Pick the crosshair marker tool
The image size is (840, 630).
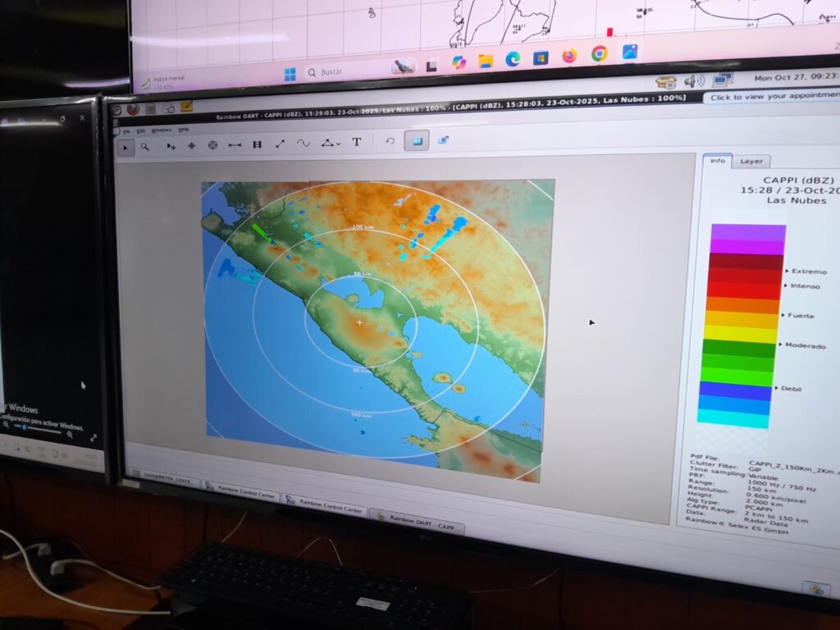tap(191, 145)
